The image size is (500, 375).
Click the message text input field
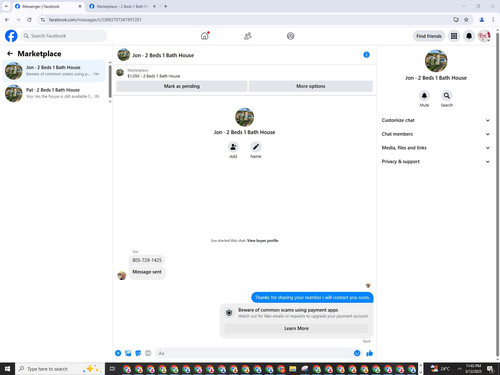[x=255, y=353]
